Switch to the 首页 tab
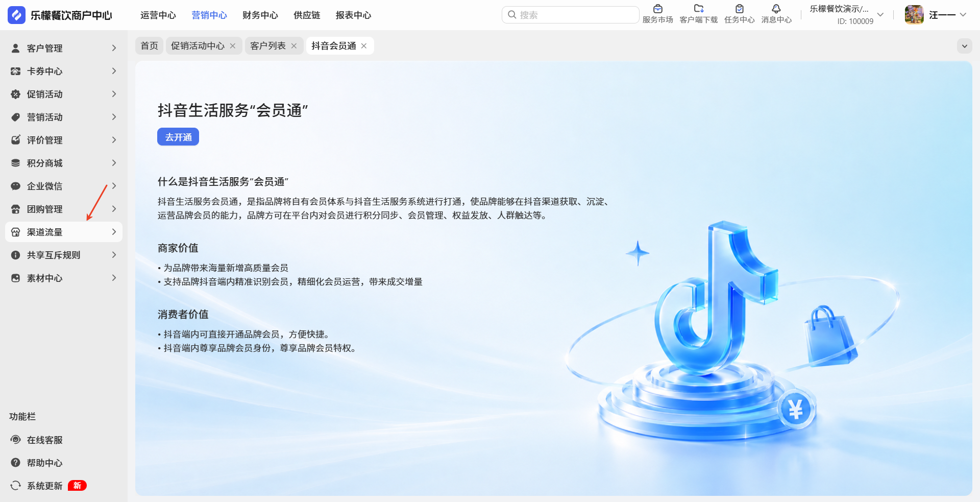This screenshot has width=980, height=502. point(150,46)
